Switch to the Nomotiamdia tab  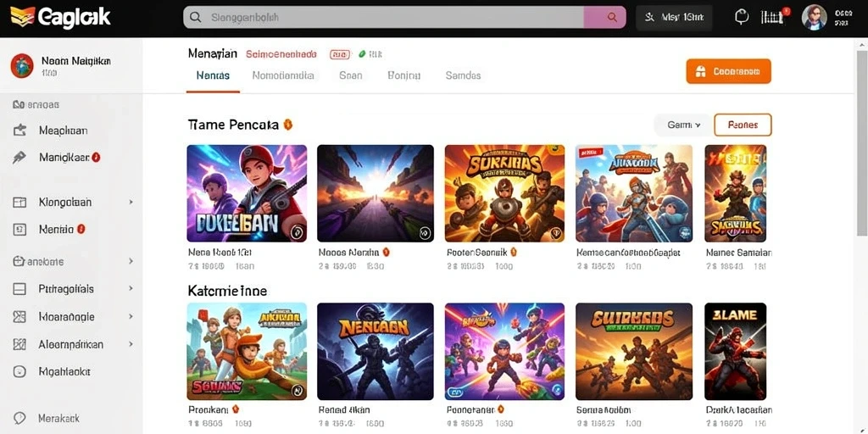point(283,75)
